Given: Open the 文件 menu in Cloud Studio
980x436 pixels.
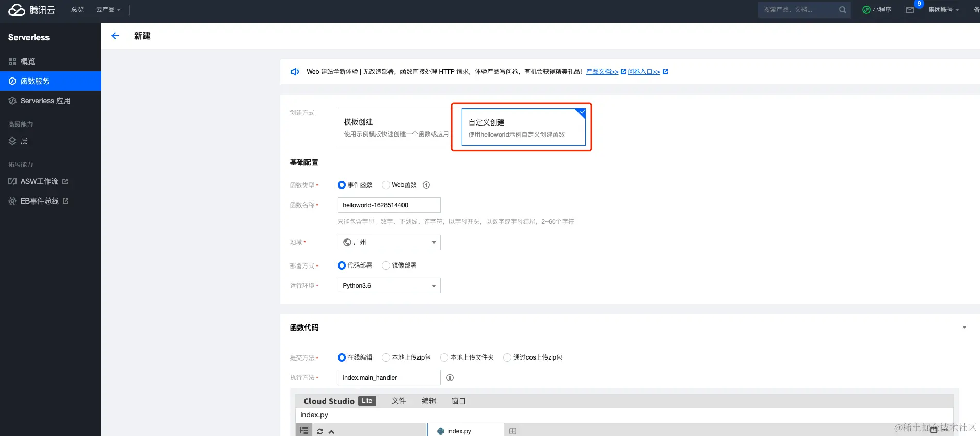Looking at the screenshot, I should [x=399, y=401].
